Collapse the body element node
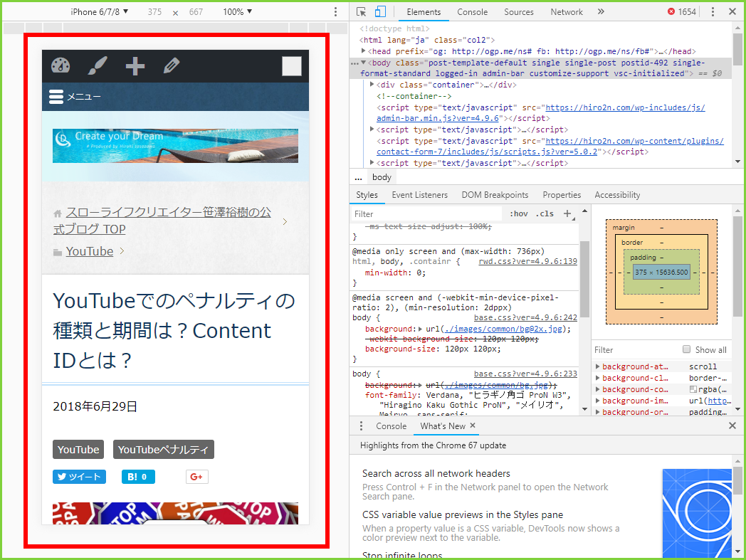The height and width of the screenshot is (560, 746). [x=364, y=63]
